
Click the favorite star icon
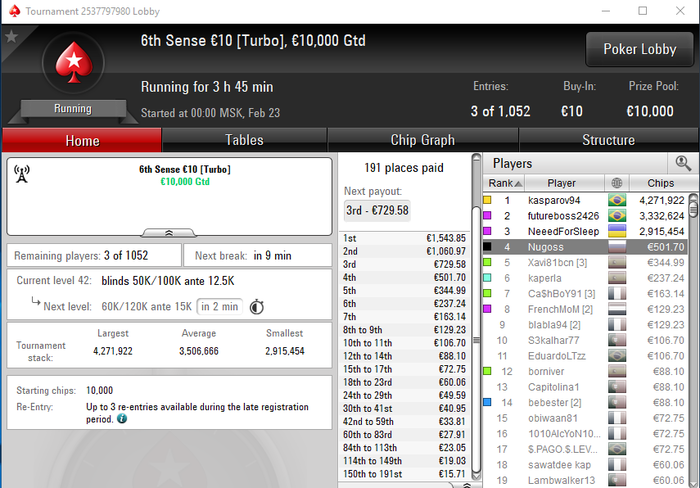click(11, 37)
